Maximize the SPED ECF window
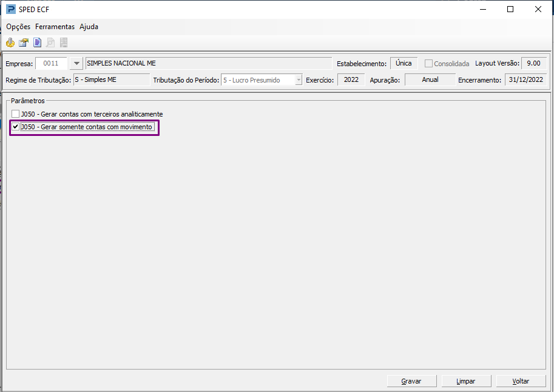The height and width of the screenshot is (392, 554). pos(510,9)
